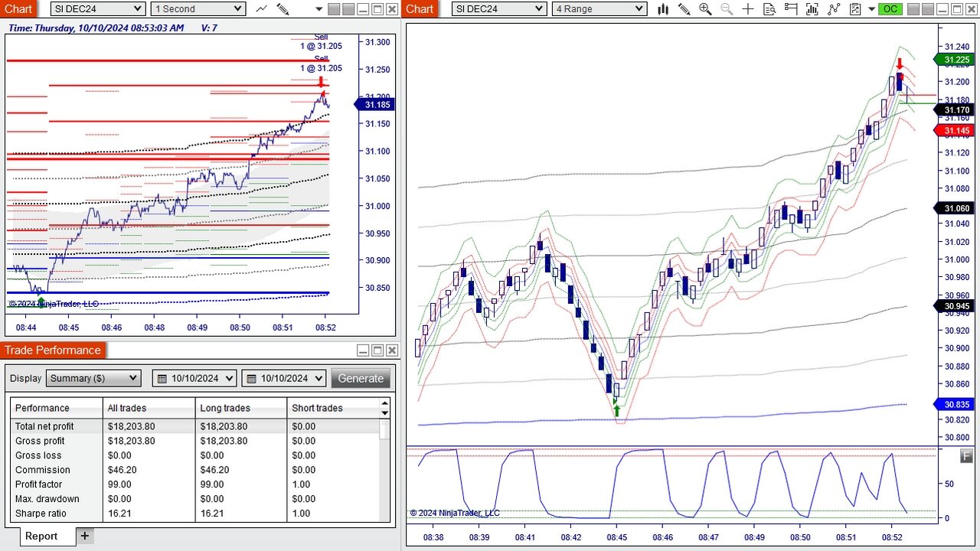The width and height of the screenshot is (980, 551).
Task: Click the Trade Performance title tab
Action: tap(53, 350)
